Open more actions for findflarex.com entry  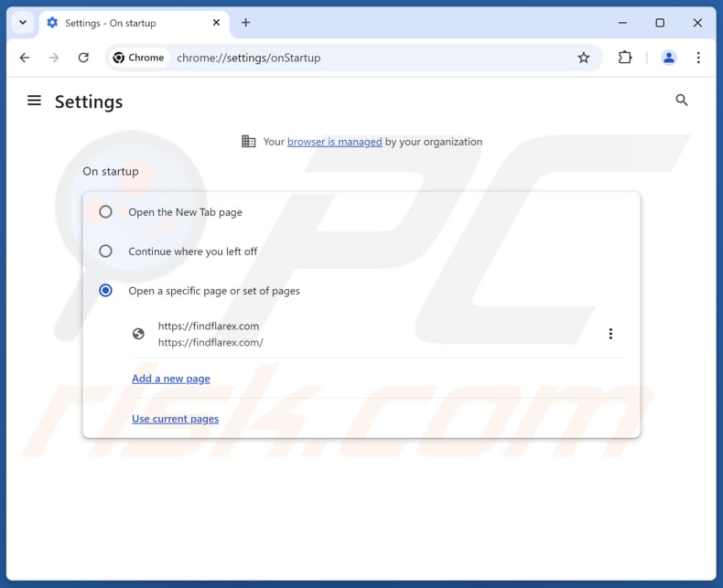click(610, 334)
